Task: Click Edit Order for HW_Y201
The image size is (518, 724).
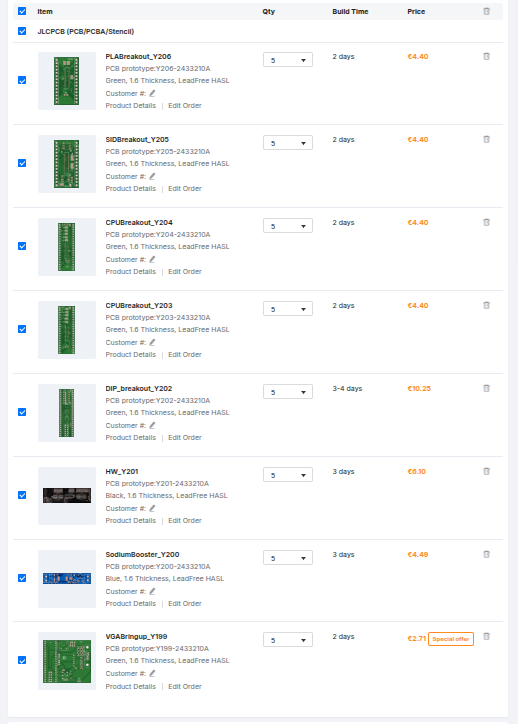Action: pyautogui.click(x=185, y=520)
